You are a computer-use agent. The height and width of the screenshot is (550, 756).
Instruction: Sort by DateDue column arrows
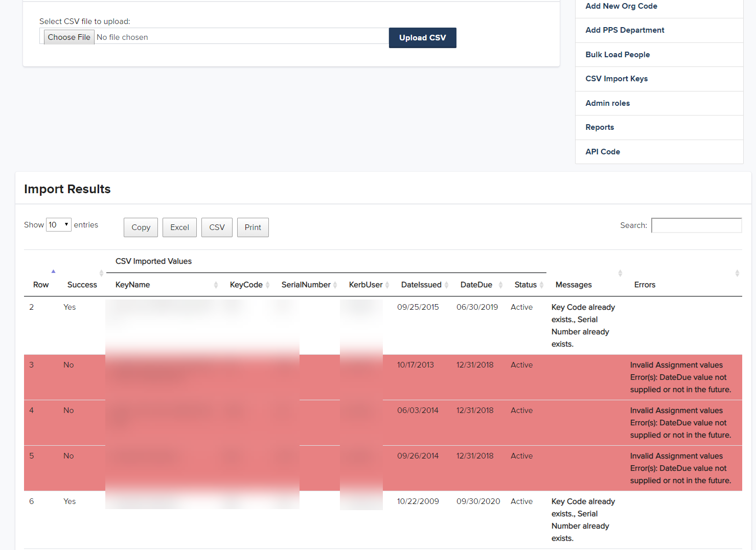click(500, 285)
